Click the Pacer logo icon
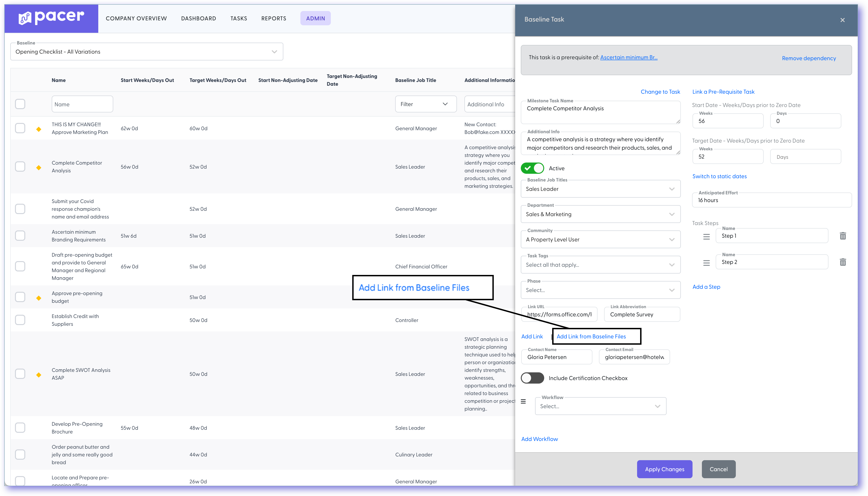 coord(25,18)
